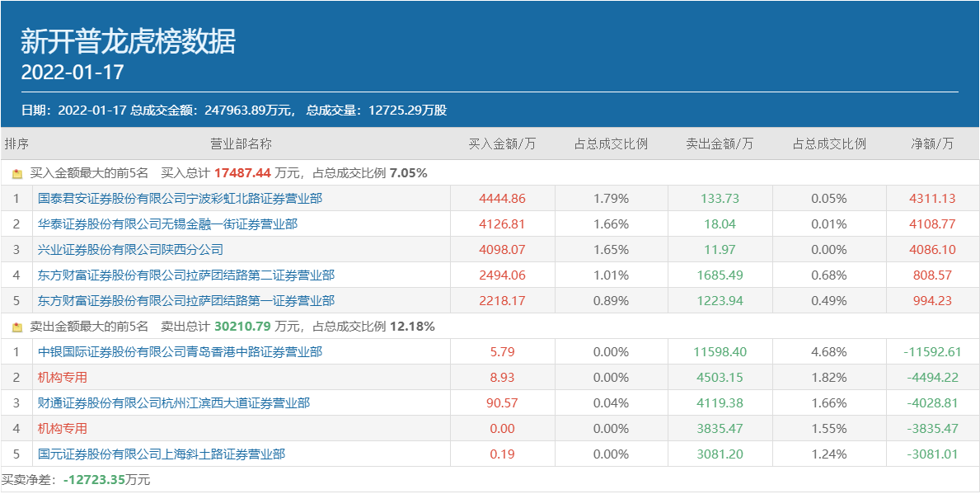
Task: Open 华泰证券无锡金融一街证券营业部 link
Action: 167,224
